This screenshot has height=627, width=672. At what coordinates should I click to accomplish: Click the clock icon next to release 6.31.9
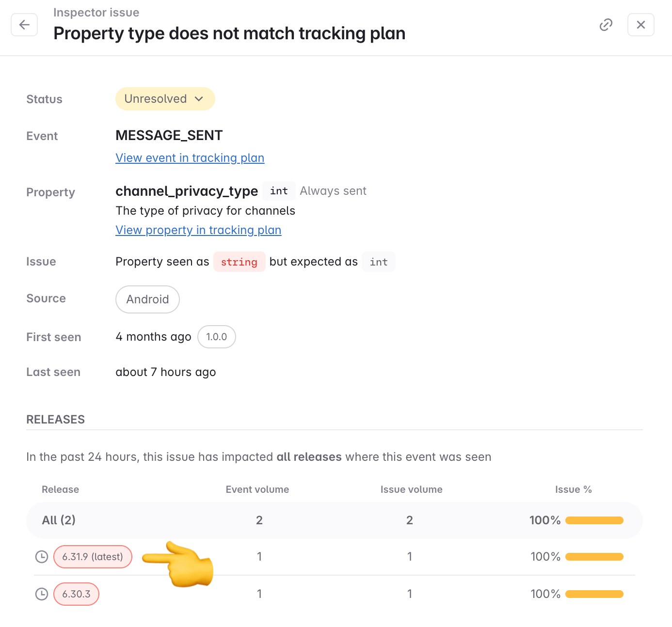(41, 557)
